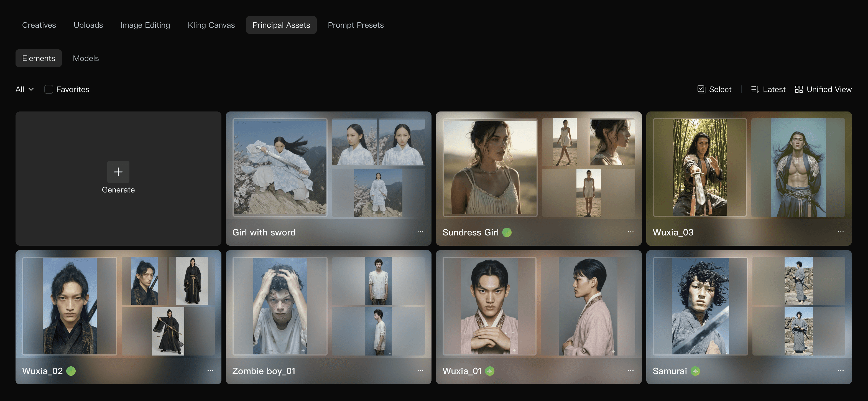The height and width of the screenshot is (401, 868).
Task: Click the Wuxia_02 element name
Action: pos(42,371)
